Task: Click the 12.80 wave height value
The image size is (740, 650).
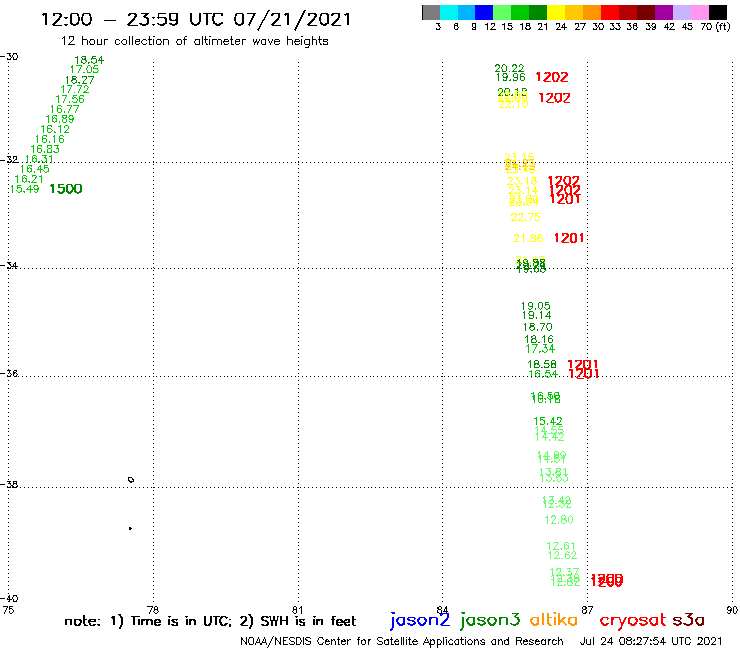Action: click(x=559, y=520)
